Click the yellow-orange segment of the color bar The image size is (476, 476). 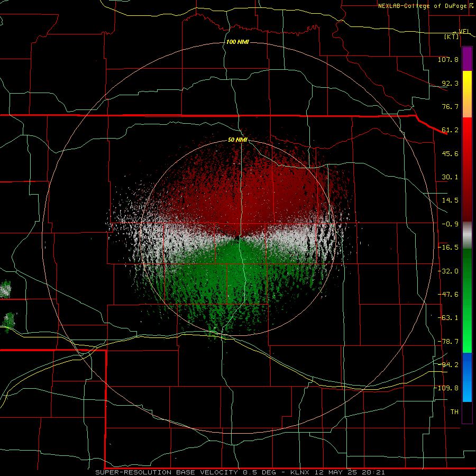[467, 94]
